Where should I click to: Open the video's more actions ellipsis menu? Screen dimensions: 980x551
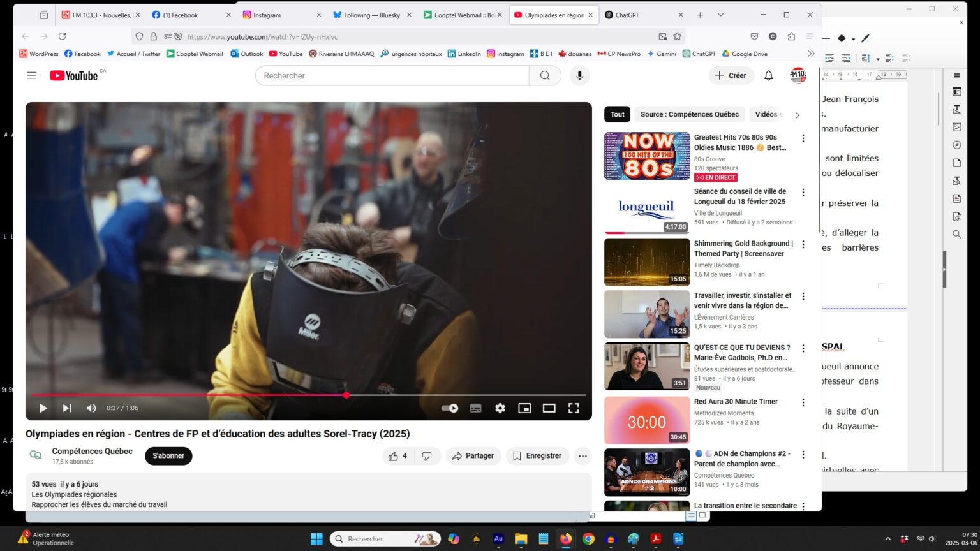(583, 456)
